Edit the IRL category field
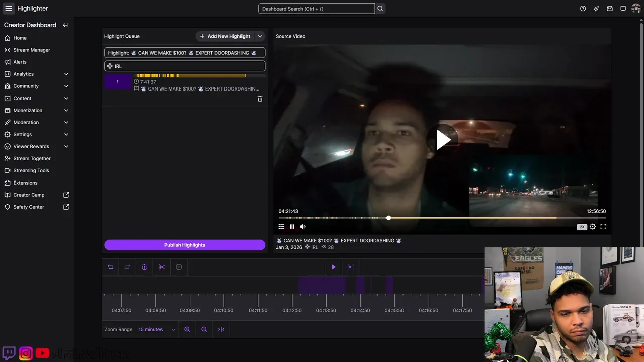This screenshot has height=362, width=644. pos(185,66)
